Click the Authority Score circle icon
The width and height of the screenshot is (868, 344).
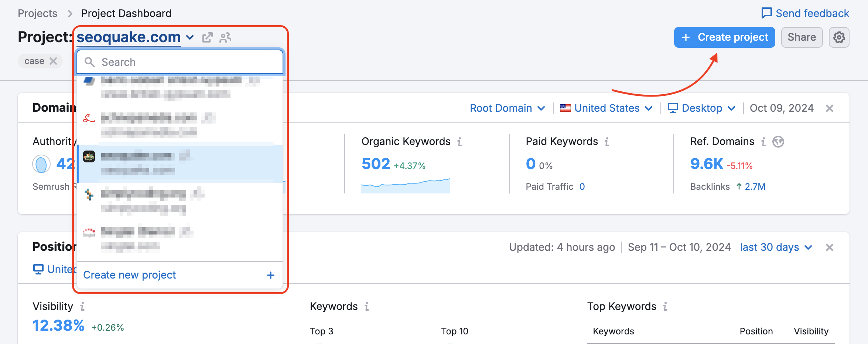[41, 164]
